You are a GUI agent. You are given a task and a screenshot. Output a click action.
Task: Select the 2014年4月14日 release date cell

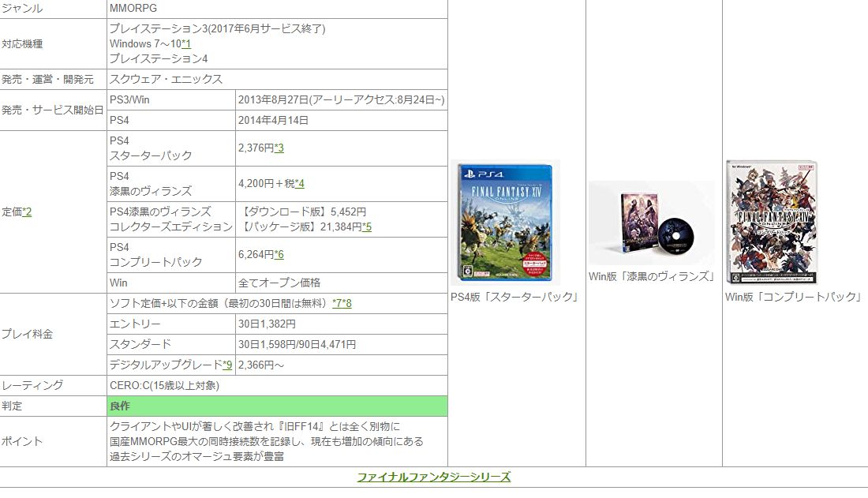pos(342,120)
